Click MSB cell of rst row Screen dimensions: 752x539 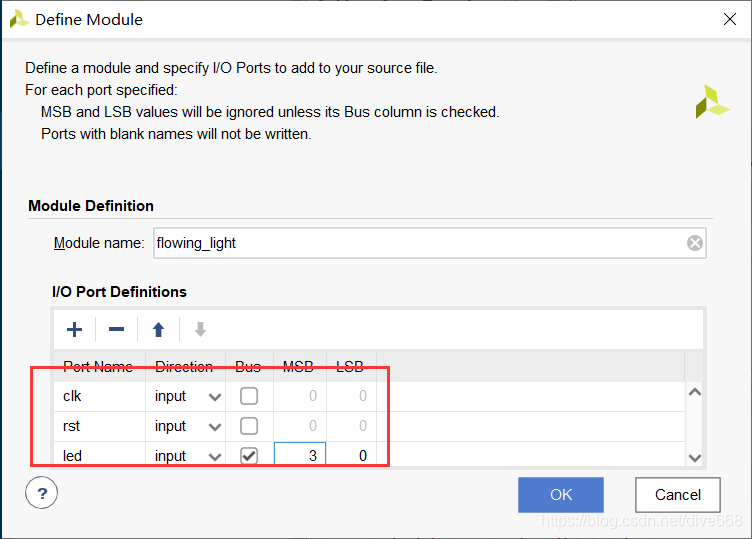[300, 426]
